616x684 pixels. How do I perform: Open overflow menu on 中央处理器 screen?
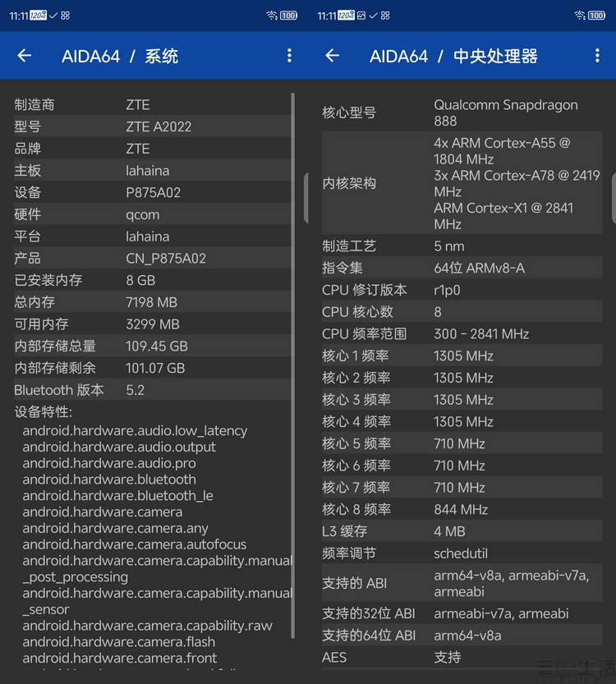pos(597,55)
